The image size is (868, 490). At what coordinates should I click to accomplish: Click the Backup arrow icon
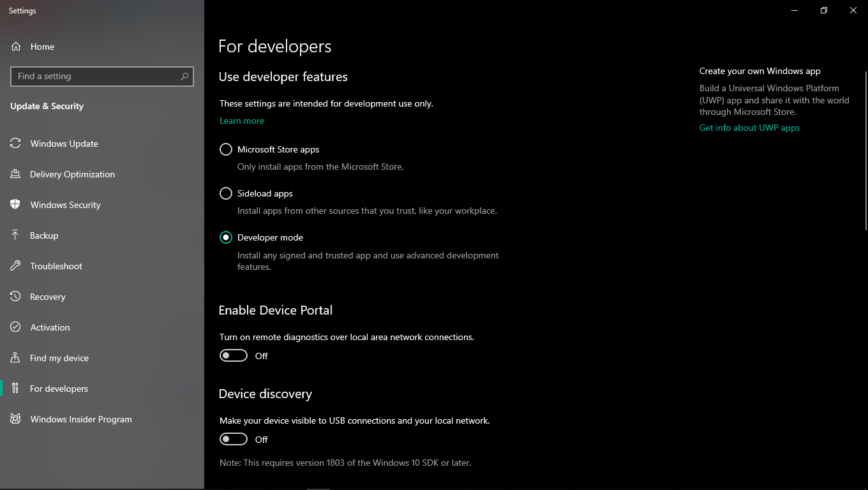point(15,235)
